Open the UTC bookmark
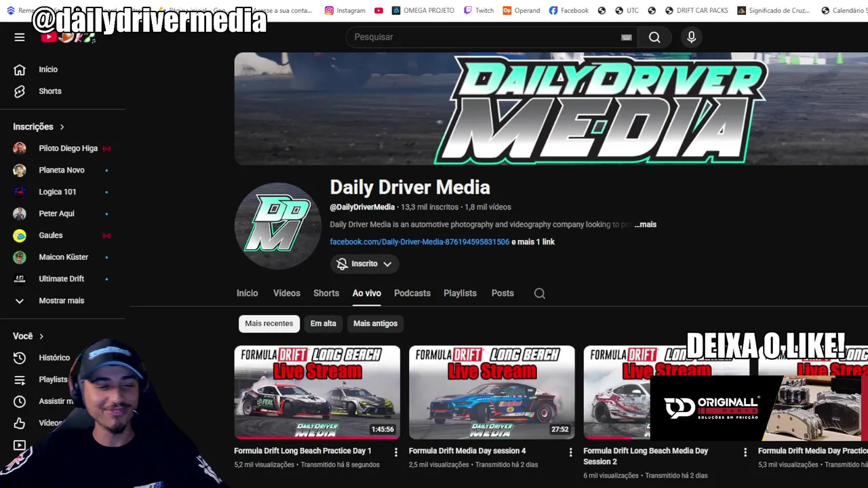The height and width of the screenshot is (488, 868). [x=627, y=10]
